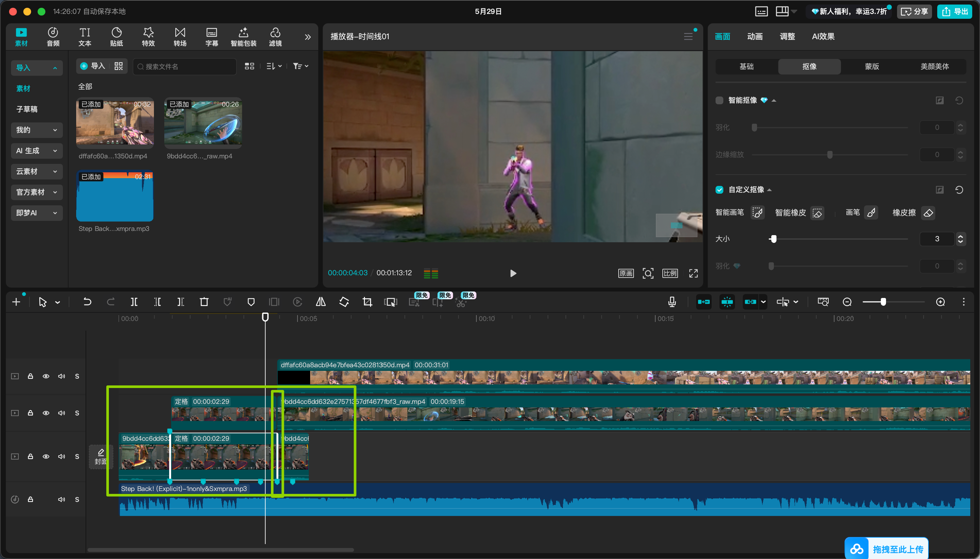
Task: Select the 智能画笔 smart brush tool
Action: [757, 213]
